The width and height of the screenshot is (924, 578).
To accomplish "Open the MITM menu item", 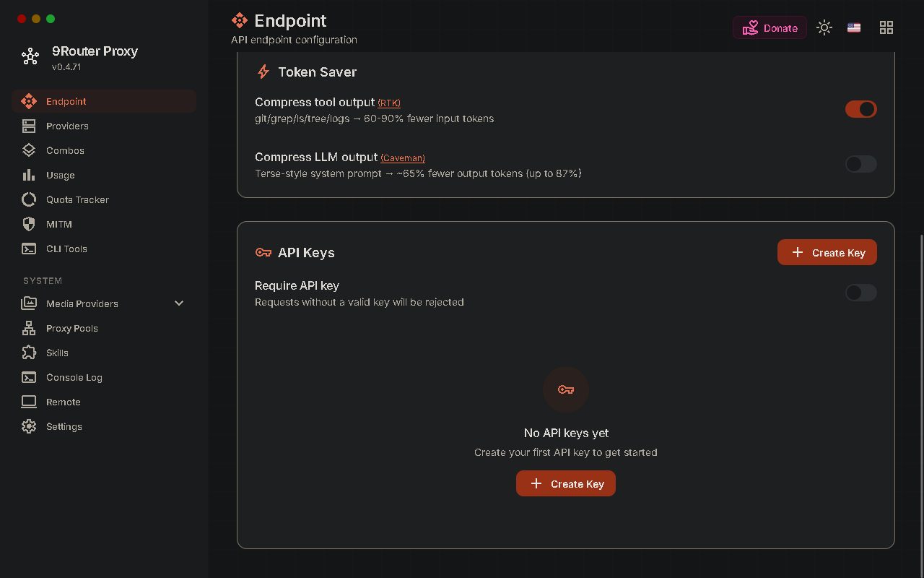I will tap(104, 224).
